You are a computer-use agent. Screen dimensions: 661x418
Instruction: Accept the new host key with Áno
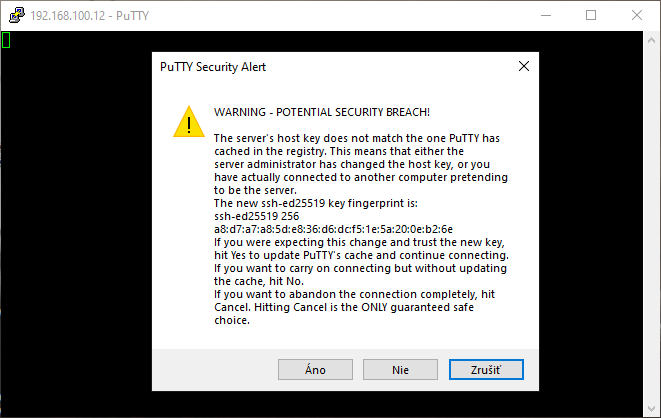pos(315,370)
